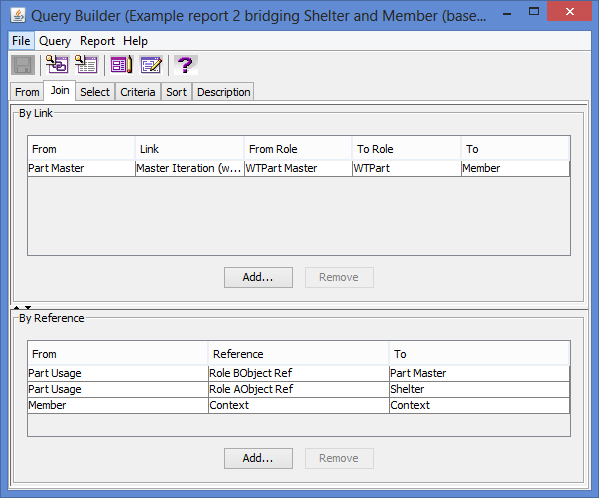Open the Report menu
Screen dimensions: 599x498
(x=97, y=40)
